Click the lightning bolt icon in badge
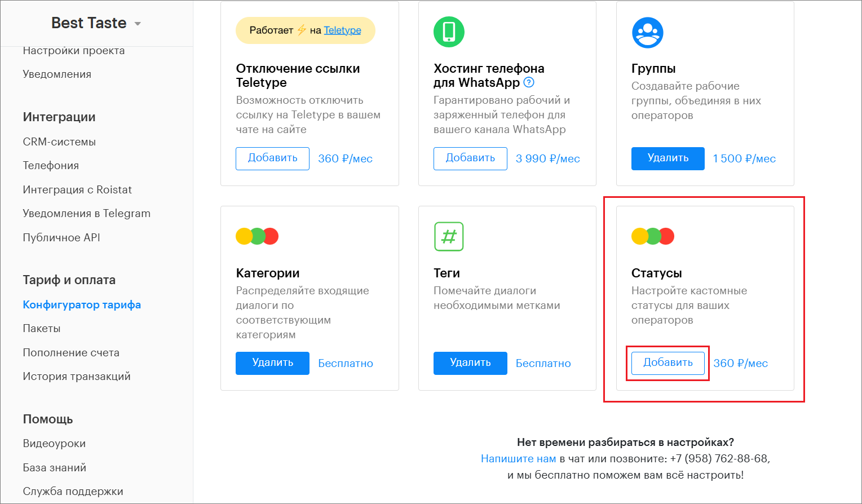The height and width of the screenshot is (504, 862). [x=302, y=30]
